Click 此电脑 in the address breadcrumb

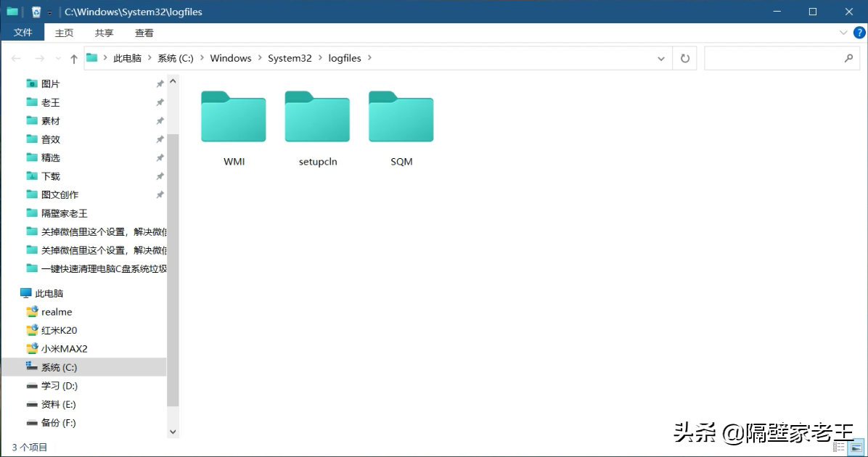point(127,58)
